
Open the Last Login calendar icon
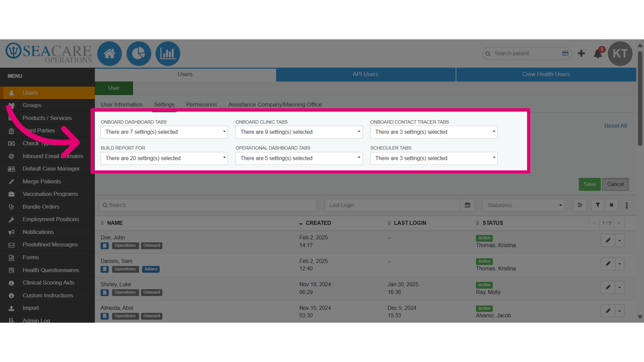(x=468, y=205)
